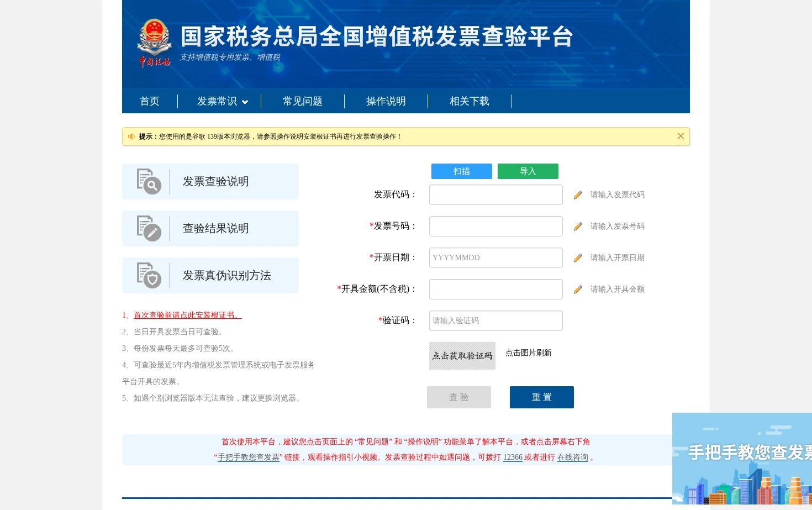Click the magnifier document icon for 发票查验说明
Screen dimensions: 812x510
tap(149, 182)
